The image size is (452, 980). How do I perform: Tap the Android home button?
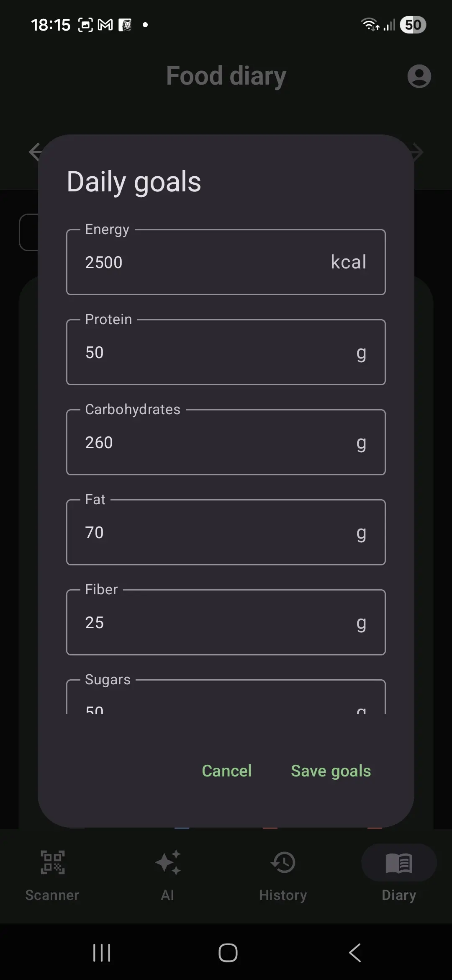tap(228, 953)
